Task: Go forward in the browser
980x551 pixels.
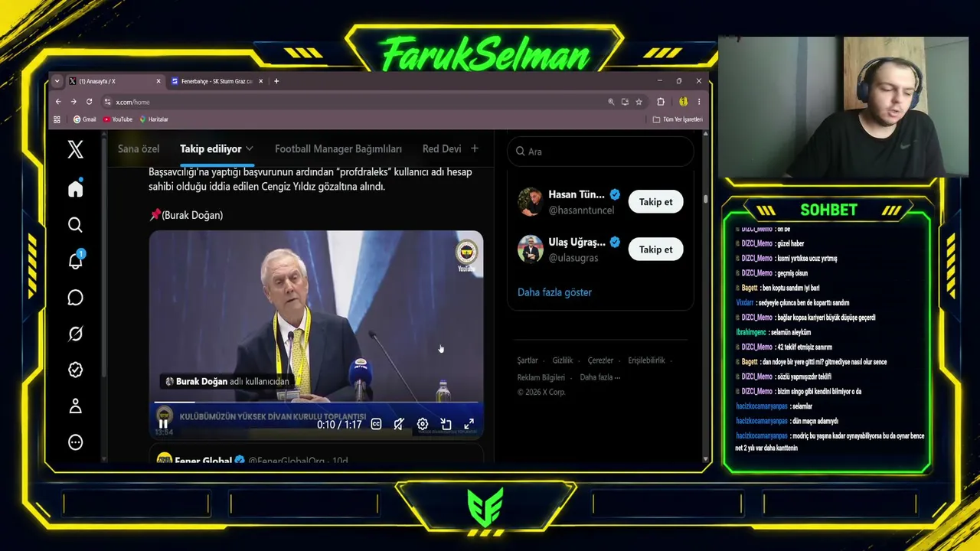Action: 73,102
